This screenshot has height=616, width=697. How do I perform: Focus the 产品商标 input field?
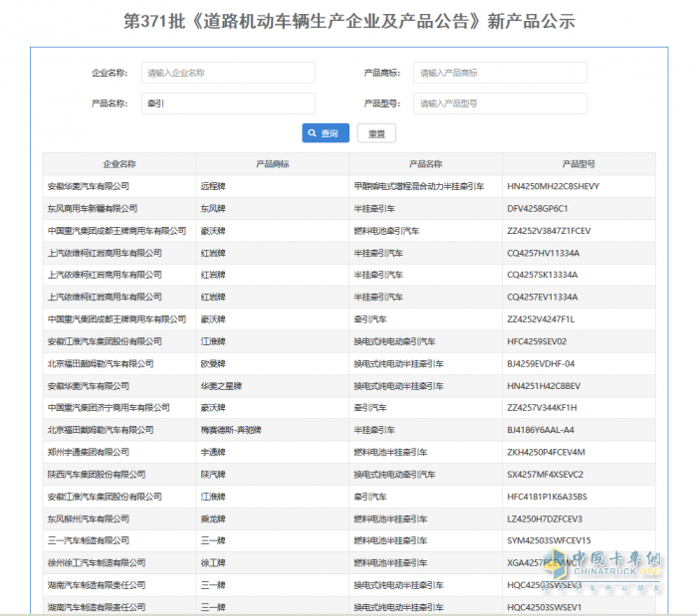tap(500, 73)
